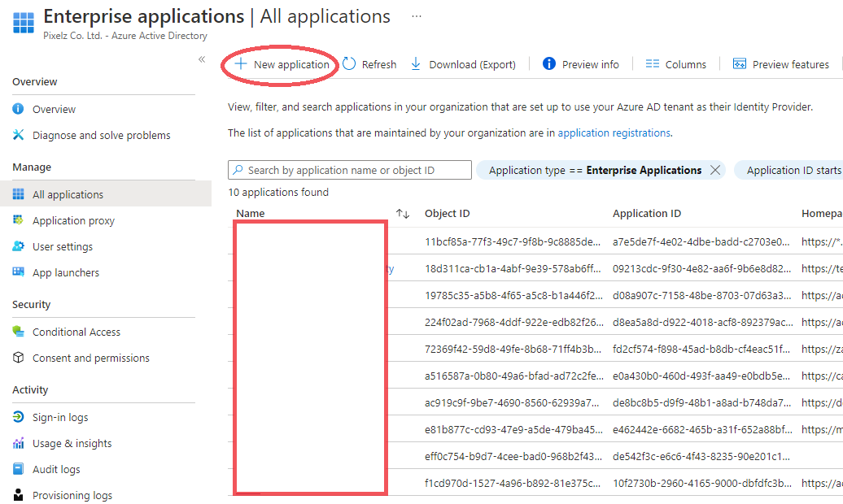
Task: Click the Audit logs icon
Action: [18, 468]
